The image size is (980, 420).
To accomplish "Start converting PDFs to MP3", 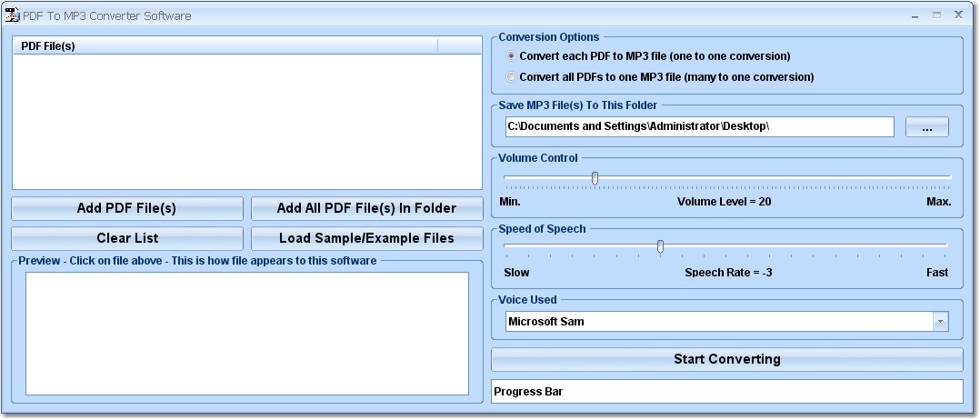I will pyautogui.click(x=726, y=359).
